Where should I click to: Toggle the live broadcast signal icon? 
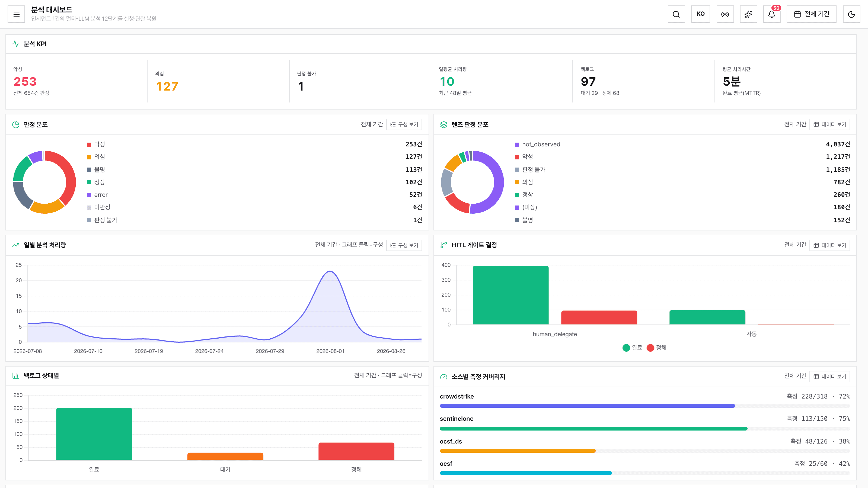point(725,14)
